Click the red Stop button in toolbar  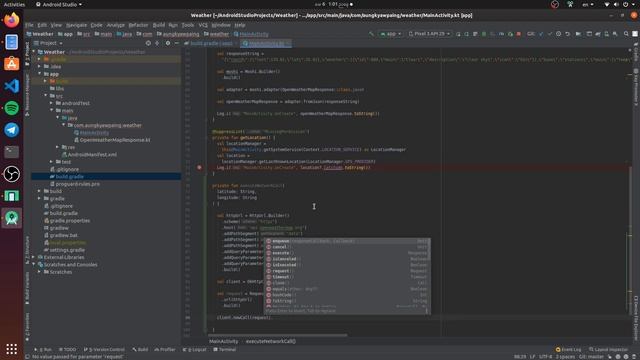[x=519, y=34]
